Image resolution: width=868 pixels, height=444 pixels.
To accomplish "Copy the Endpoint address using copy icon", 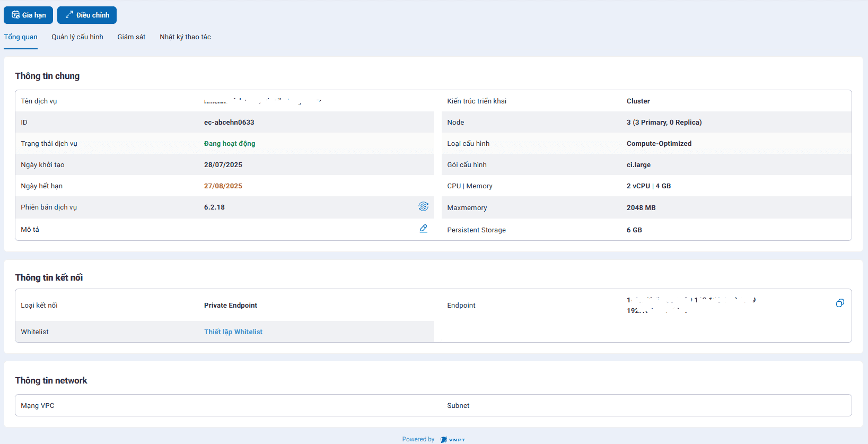I will pyautogui.click(x=840, y=303).
